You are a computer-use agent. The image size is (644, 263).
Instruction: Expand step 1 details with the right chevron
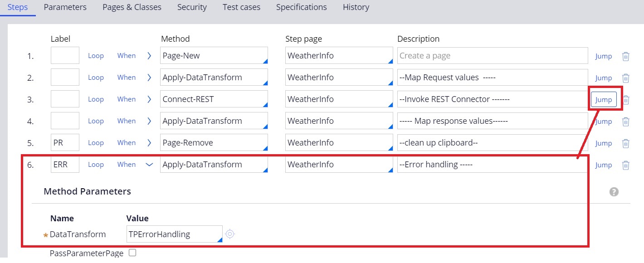[149, 56]
